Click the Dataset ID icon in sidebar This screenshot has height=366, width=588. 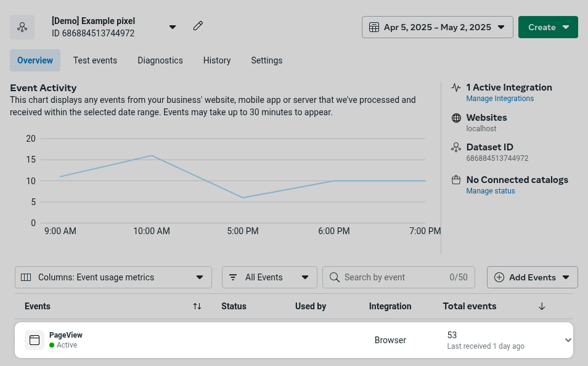(x=456, y=147)
